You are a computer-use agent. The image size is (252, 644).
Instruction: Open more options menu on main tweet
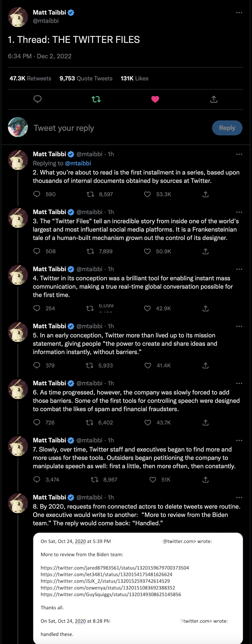239,12
